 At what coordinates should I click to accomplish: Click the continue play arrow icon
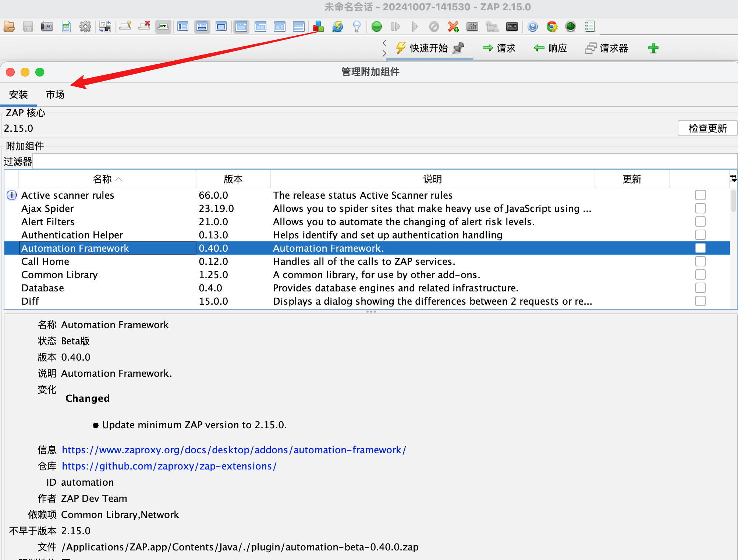(415, 26)
